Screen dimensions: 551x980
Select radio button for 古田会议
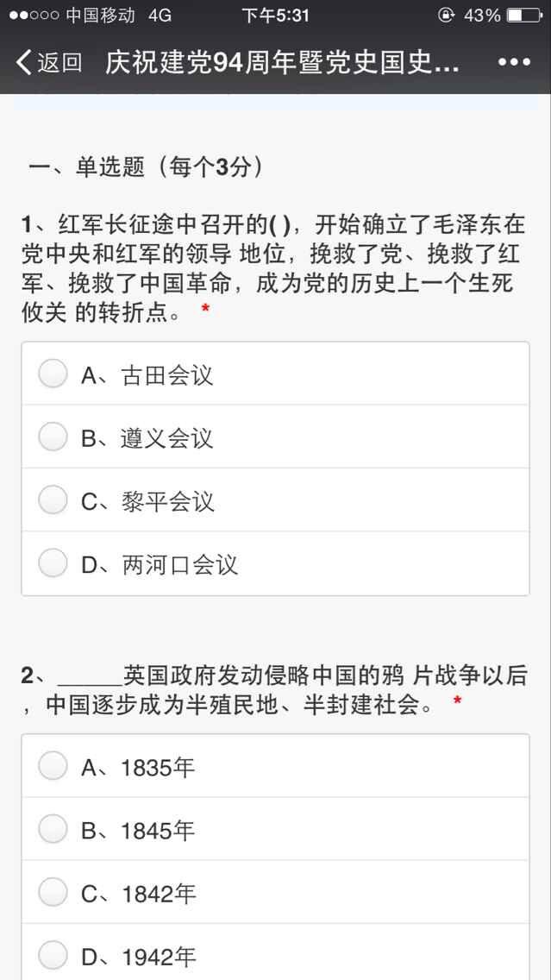pyautogui.click(x=53, y=374)
